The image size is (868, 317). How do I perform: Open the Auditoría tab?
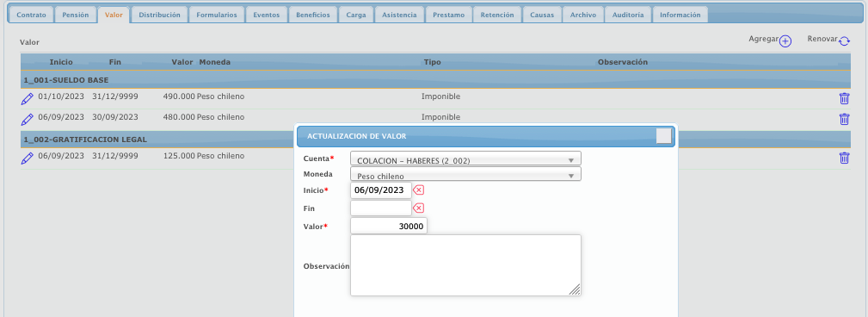(x=628, y=15)
